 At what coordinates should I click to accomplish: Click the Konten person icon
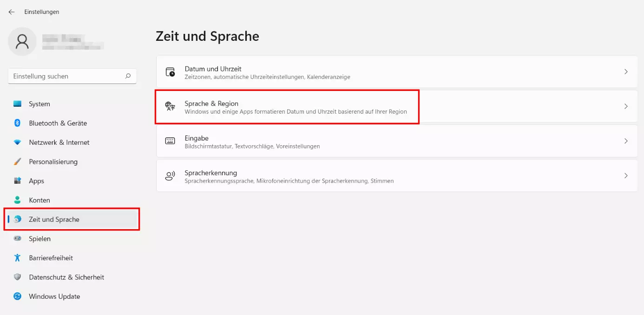18,200
